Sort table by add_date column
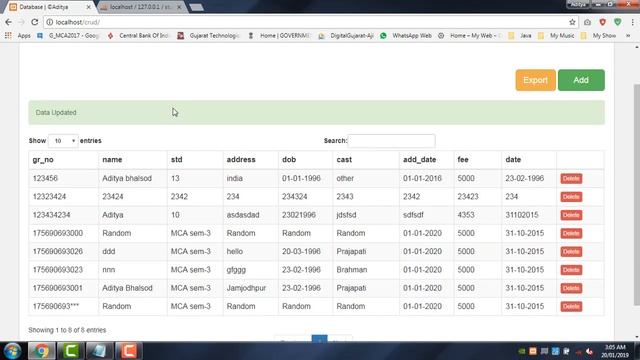640x360 pixels. tap(427, 160)
